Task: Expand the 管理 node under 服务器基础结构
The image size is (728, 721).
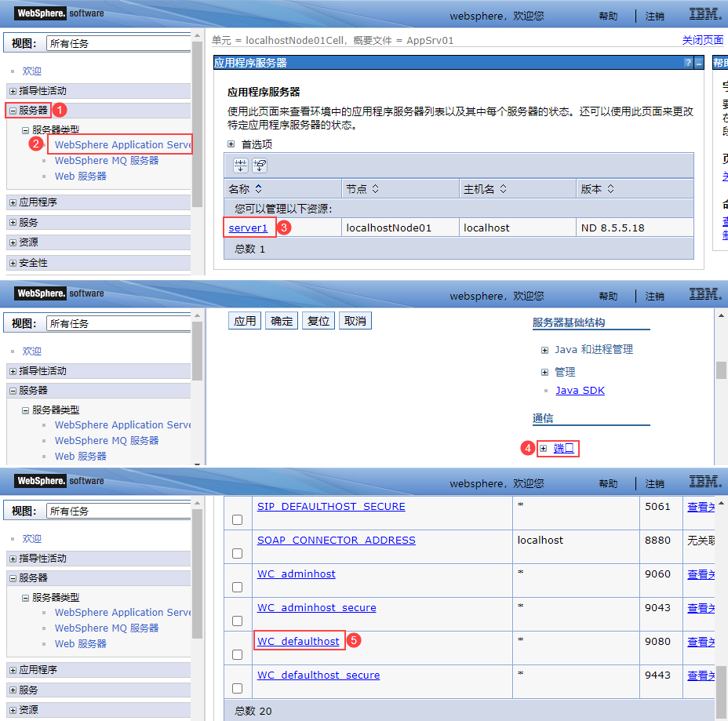Action: pyautogui.click(x=544, y=372)
